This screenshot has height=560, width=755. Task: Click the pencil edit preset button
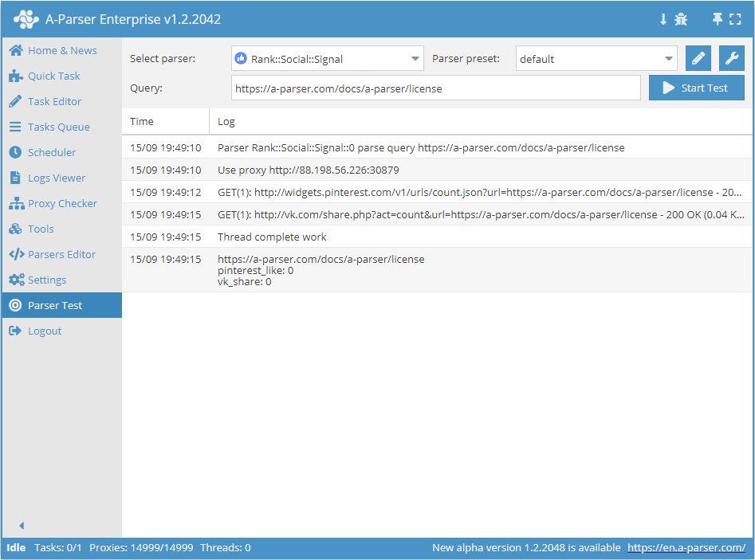pos(698,58)
